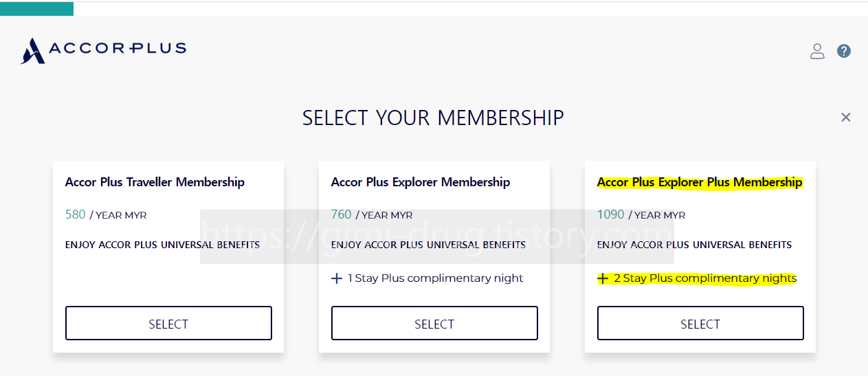Click Traveller card's universal benefits text
Viewport: 868px width, 376px height.
tap(162, 245)
